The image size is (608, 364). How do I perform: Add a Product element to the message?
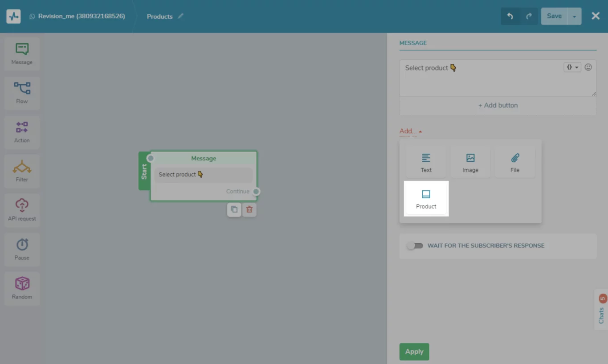pos(426,199)
